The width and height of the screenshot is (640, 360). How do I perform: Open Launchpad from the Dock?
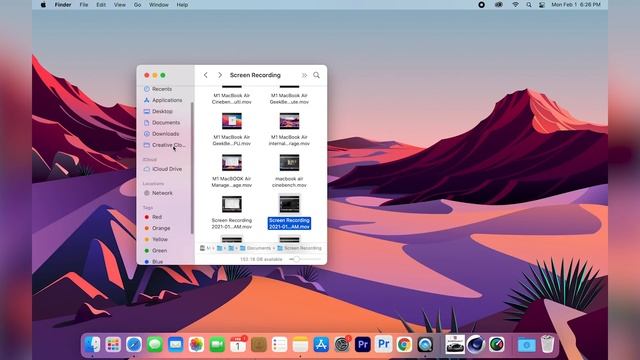[x=113, y=344]
